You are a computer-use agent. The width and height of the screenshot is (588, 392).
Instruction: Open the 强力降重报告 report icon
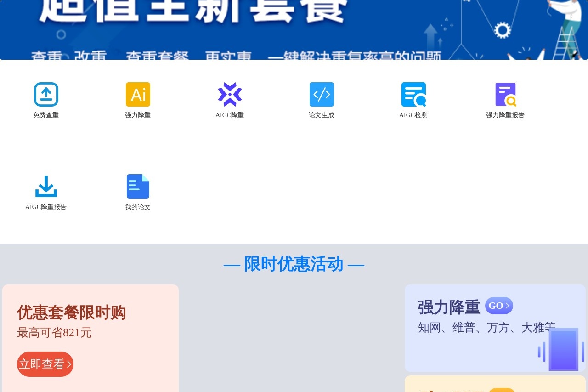505,94
